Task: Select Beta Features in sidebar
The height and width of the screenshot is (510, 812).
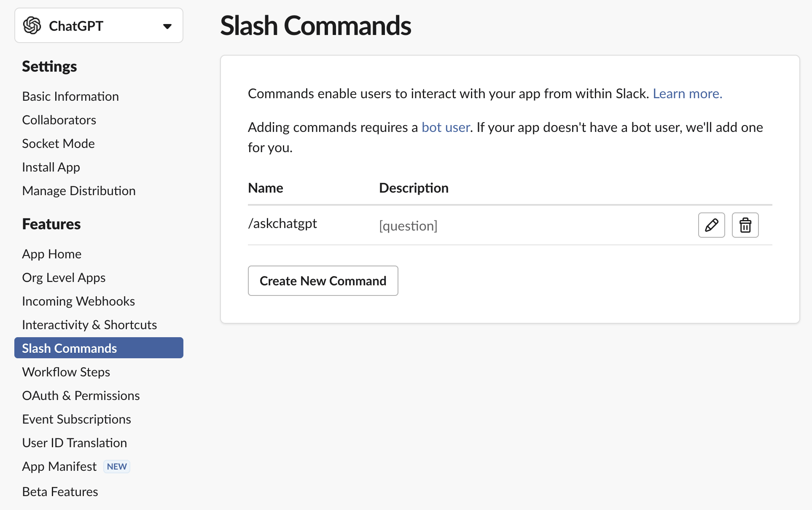Action: [x=60, y=492]
